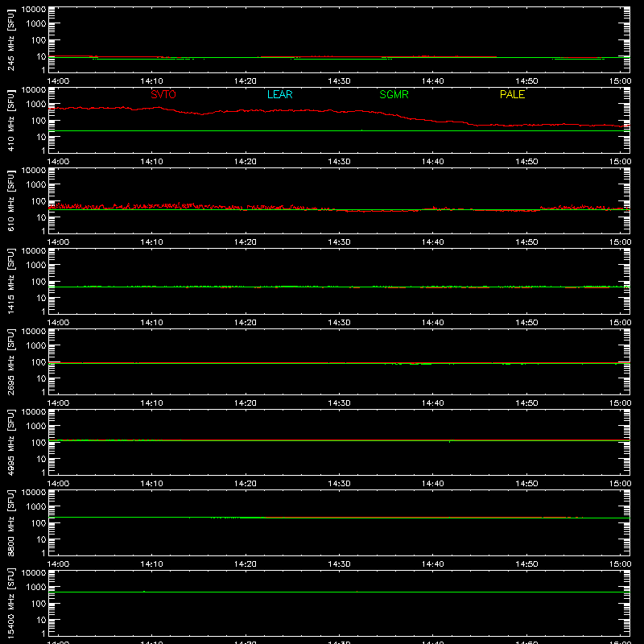This screenshot has width=644, height=644.
Task: Click 14:50 time label below 410 MHz panel
Action: (x=526, y=162)
